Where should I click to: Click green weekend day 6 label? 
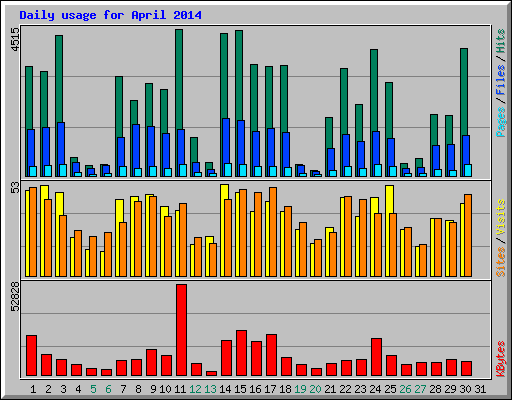coord(108,389)
